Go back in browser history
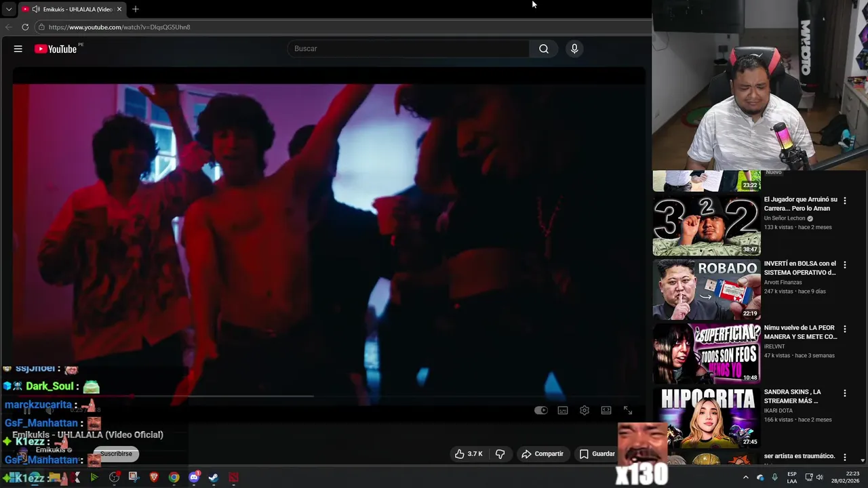This screenshot has height=488, width=868. point(9,27)
